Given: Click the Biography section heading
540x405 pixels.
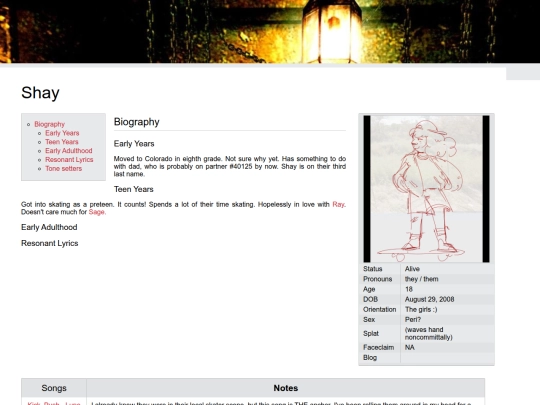Looking at the screenshot, I should pos(137,122).
